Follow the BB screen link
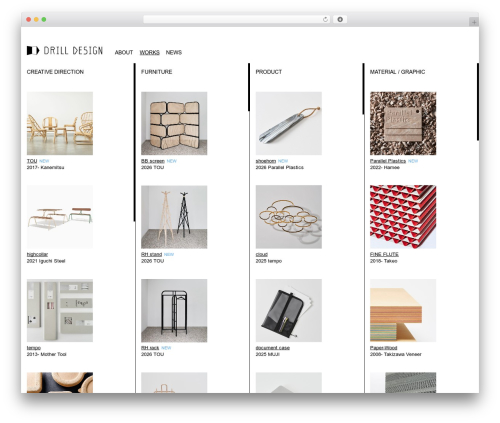The width and height of the screenshot is (500, 423). click(x=153, y=161)
